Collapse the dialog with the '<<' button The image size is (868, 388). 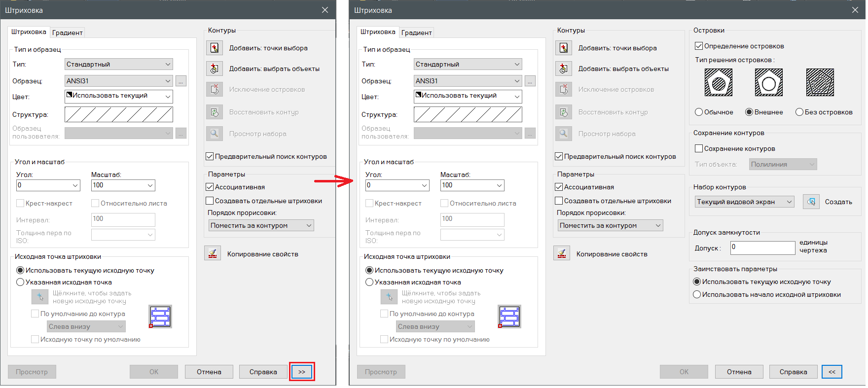832,372
